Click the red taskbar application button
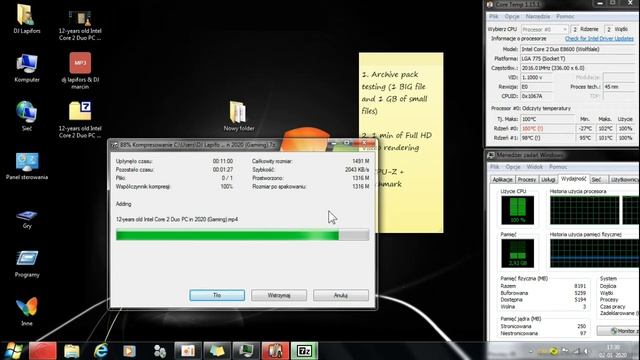Viewport: 640px width, 360px height. 42,351
